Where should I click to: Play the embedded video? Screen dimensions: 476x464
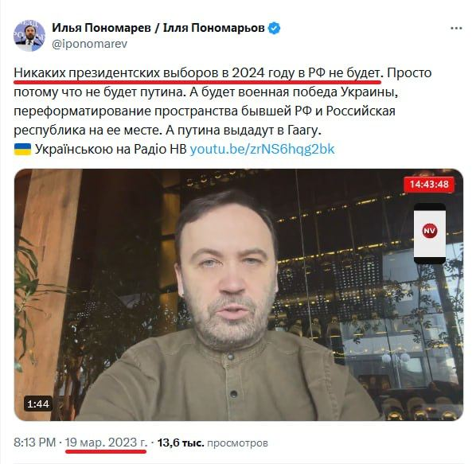[x=239, y=294]
